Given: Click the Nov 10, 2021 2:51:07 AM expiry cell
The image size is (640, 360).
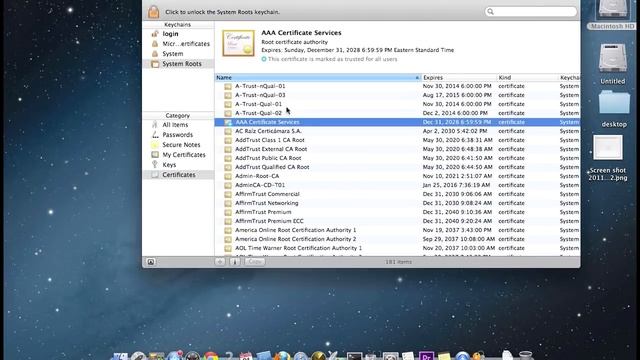Looking at the screenshot, I should pyautogui.click(x=457, y=176).
